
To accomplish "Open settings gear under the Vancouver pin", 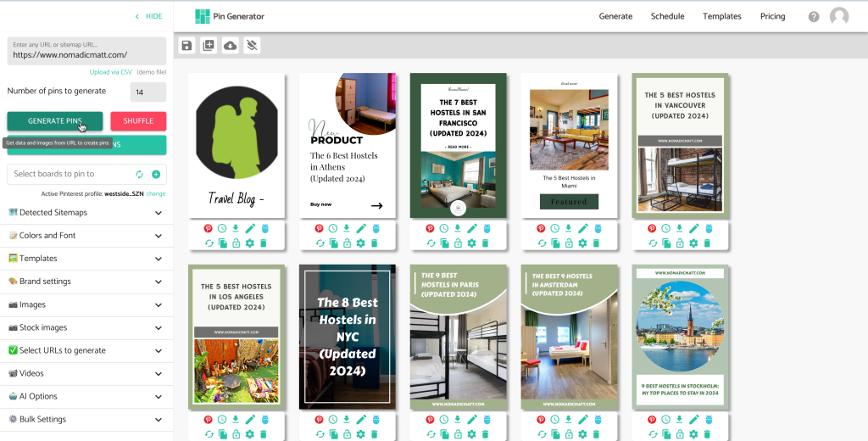I will tap(694, 243).
